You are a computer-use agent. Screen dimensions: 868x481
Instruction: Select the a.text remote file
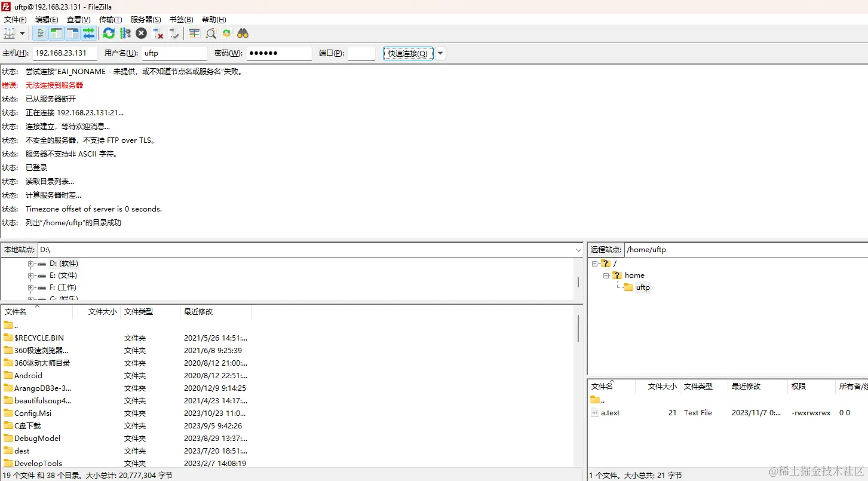click(x=610, y=413)
